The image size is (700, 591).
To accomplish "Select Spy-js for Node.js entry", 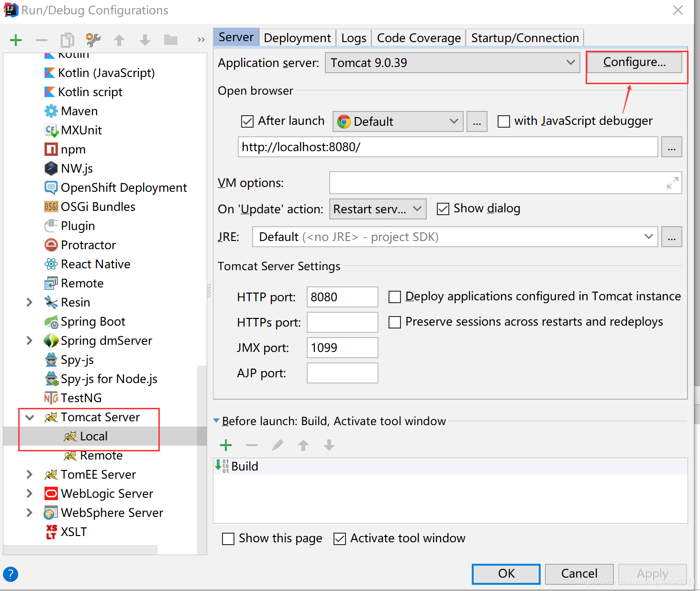I will point(100,379).
